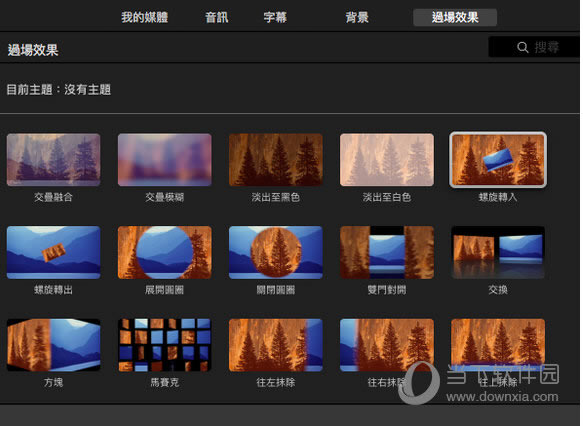Choose the 交疊融合 transition thumbnail
The image size is (583, 426).
(54, 160)
